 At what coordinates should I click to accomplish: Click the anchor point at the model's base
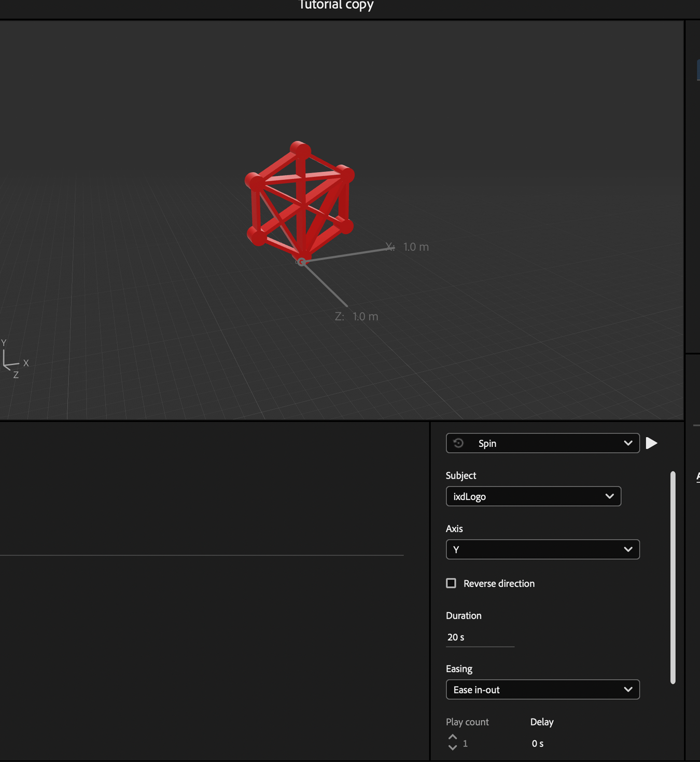pyautogui.click(x=302, y=262)
